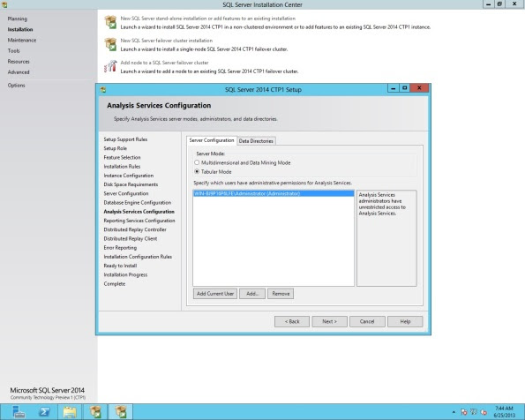Click Add Current User button
The image size is (525, 420).
(215, 294)
